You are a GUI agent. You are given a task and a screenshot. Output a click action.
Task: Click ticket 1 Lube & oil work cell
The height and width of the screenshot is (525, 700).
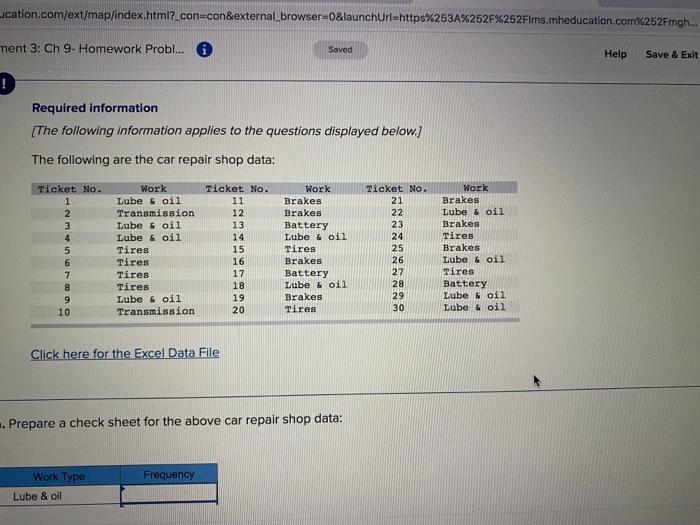pyautogui.click(x=149, y=201)
